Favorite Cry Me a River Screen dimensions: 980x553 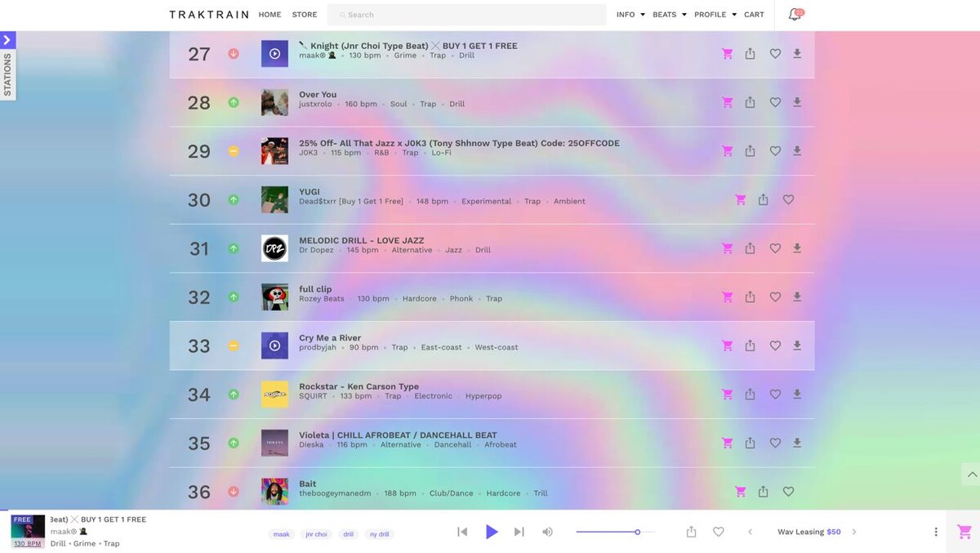pyautogui.click(x=775, y=346)
